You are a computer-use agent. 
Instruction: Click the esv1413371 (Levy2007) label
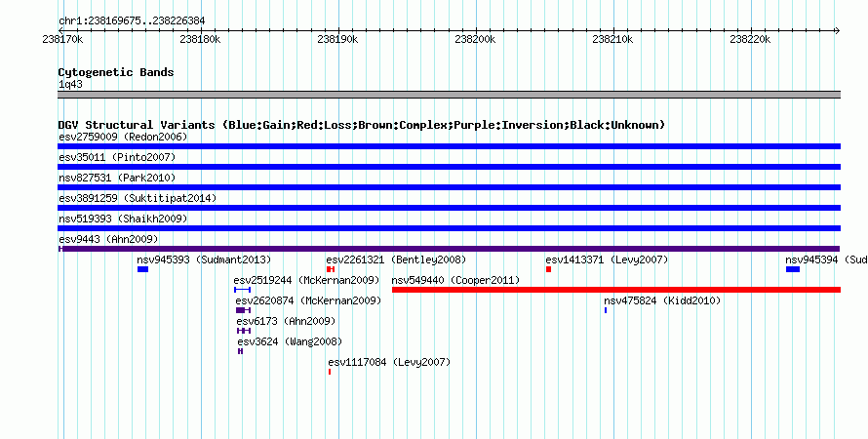tap(607, 259)
